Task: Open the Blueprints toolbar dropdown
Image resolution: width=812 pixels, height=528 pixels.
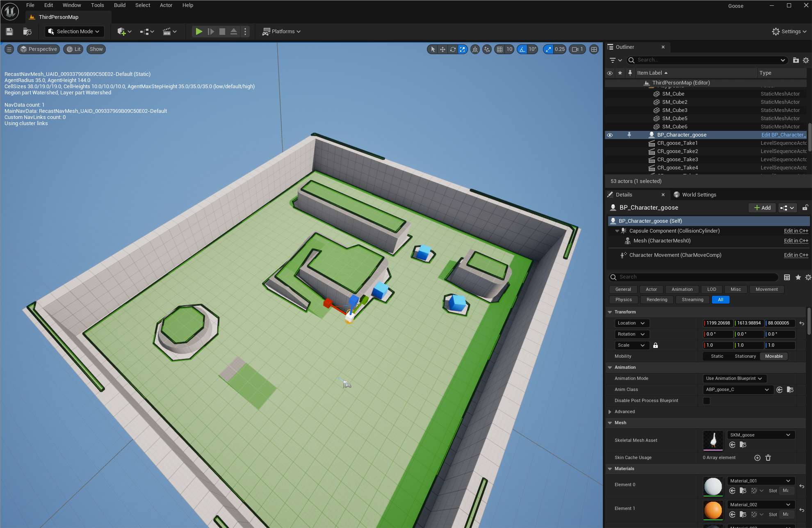Action: [147, 32]
